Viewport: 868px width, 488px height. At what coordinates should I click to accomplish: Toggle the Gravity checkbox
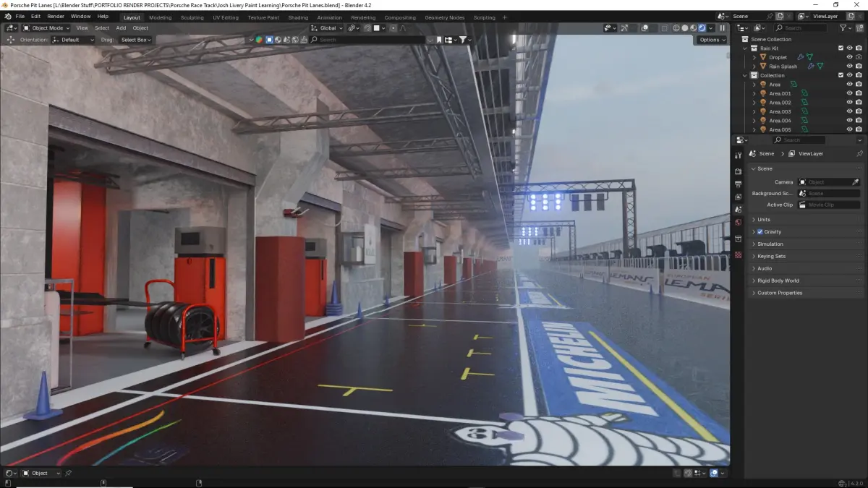click(760, 232)
